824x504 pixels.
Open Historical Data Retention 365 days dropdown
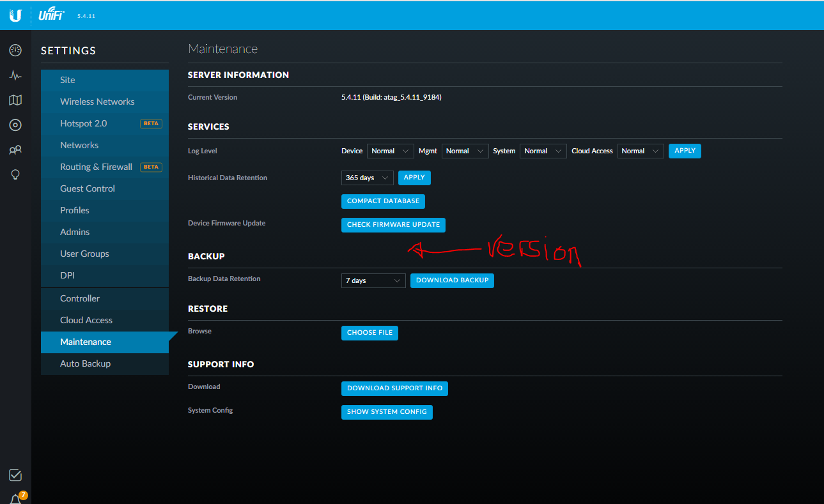point(367,178)
